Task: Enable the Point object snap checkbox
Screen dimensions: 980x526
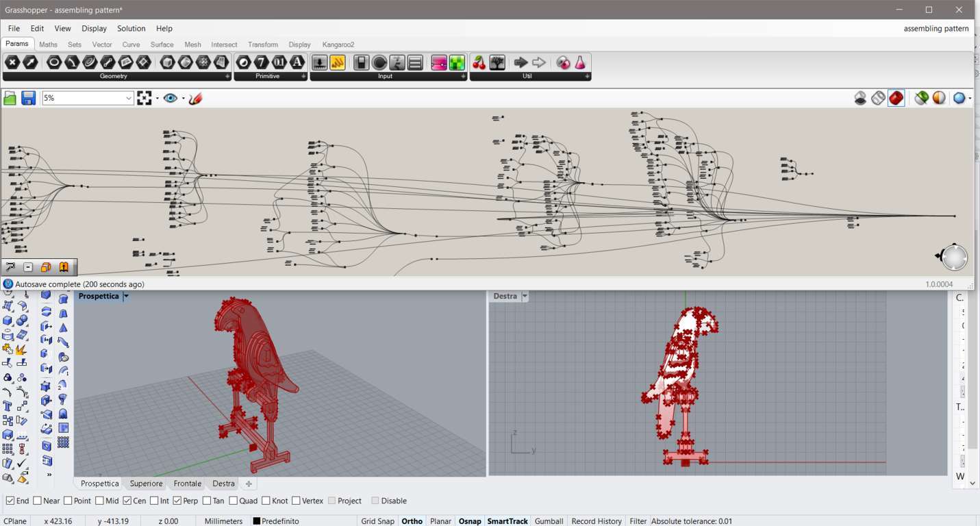Action: (x=68, y=501)
